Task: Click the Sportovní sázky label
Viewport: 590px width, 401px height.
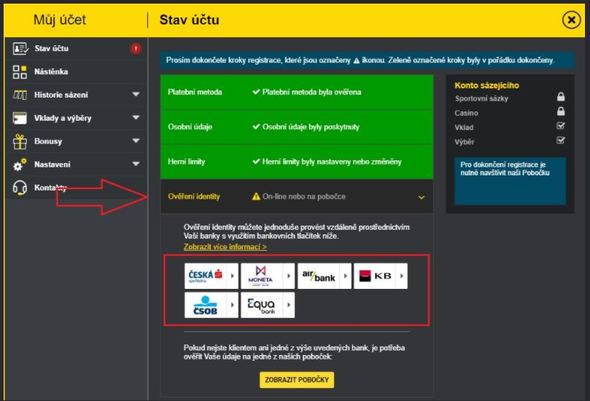Action: click(481, 99)
